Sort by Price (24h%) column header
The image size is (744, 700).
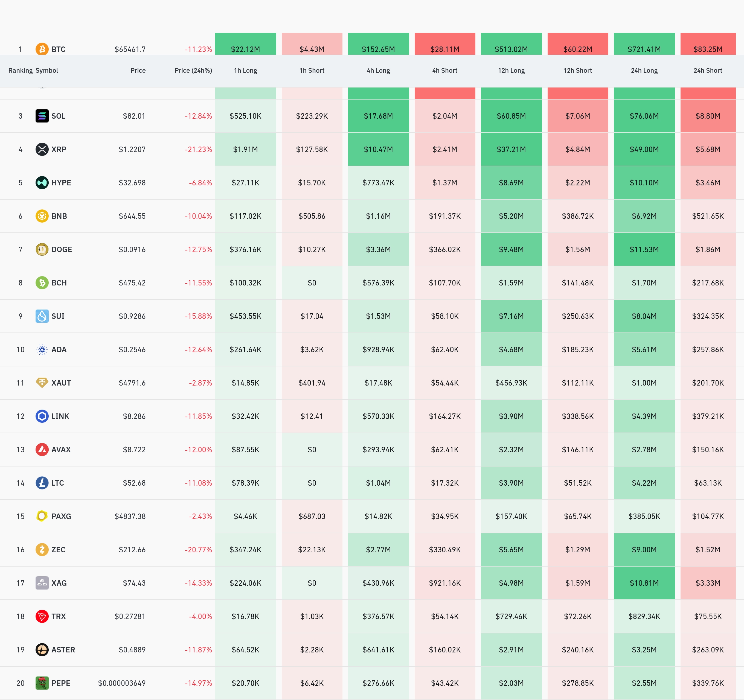[193, 70]
